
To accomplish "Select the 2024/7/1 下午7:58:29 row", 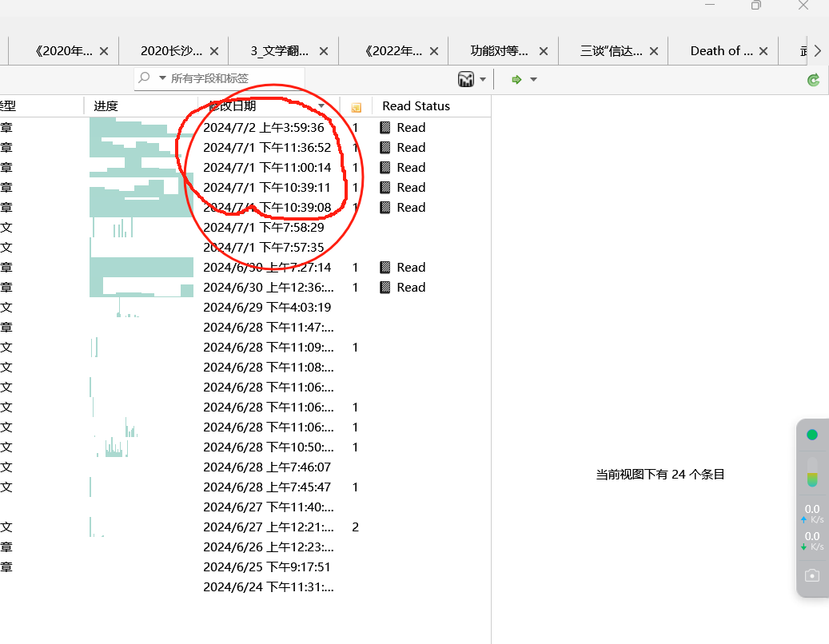I will point(245,228).
